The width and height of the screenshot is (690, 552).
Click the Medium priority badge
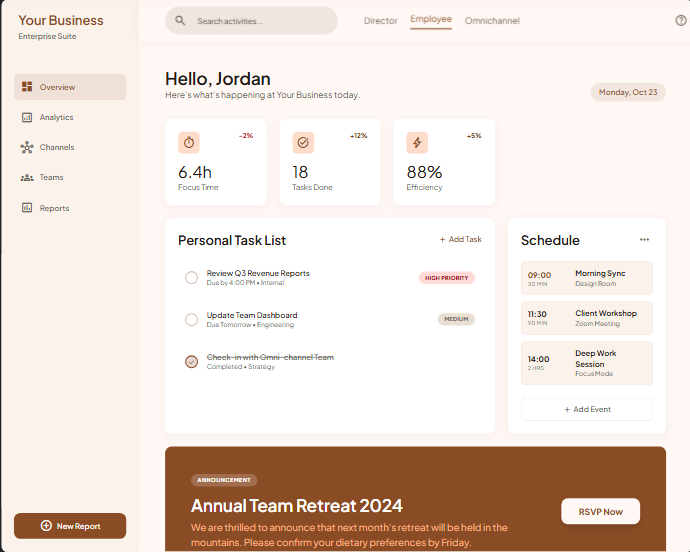click(x=456, y=319)
